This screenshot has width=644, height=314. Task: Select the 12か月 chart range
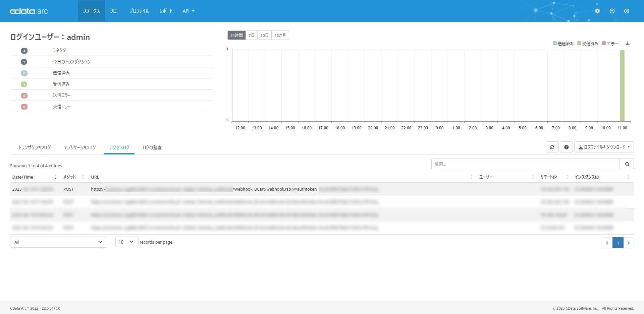coord(280,35)
